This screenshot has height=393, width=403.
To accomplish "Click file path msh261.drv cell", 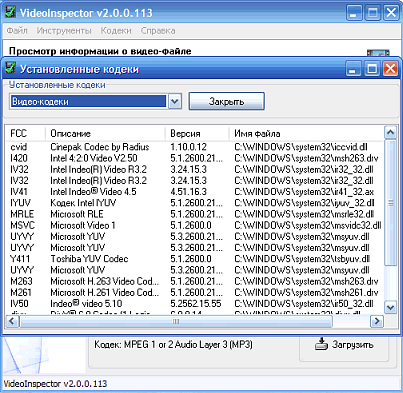I will point(306,292).
